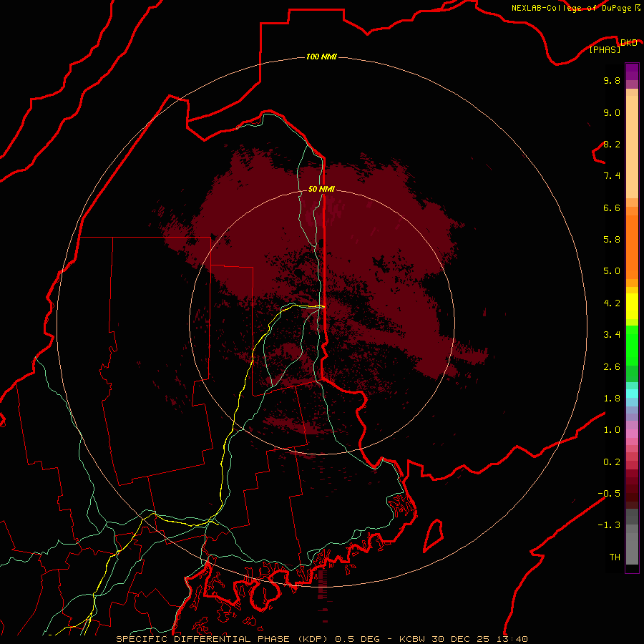Click the SPECIFIC DIFFERENTIAL PHASE product title

coord(202,639)
